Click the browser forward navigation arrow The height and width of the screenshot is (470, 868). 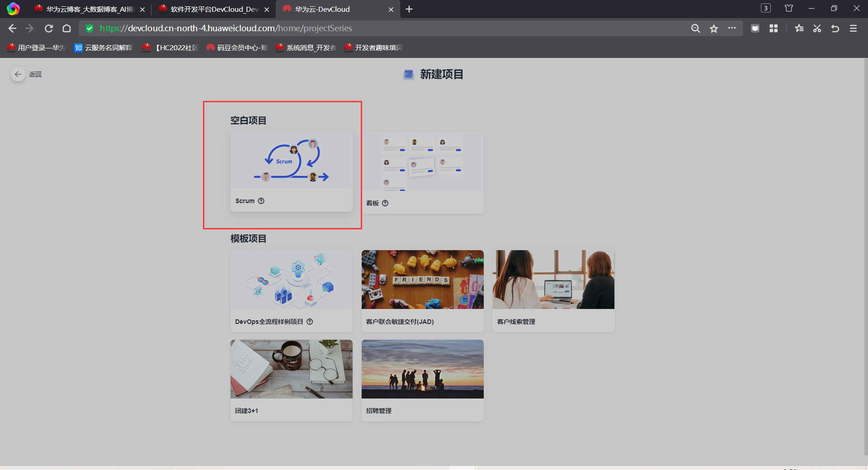[x=30, y=28]
